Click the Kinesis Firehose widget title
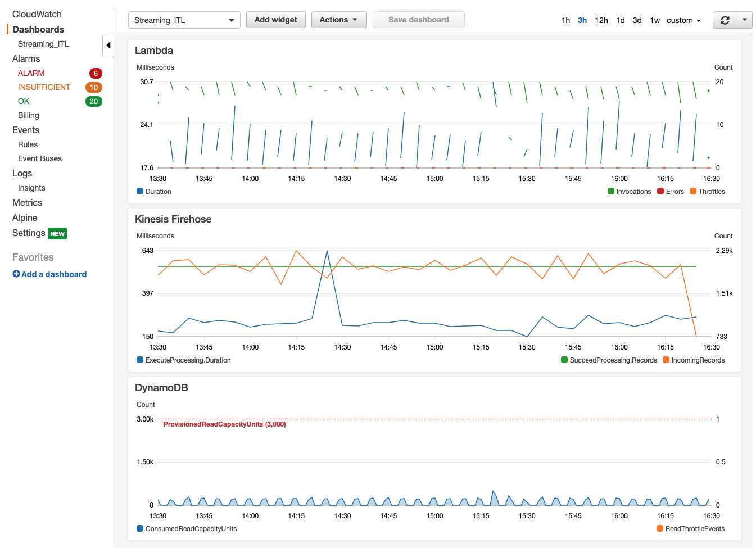 pyautogui.click(x=173, y=219)
